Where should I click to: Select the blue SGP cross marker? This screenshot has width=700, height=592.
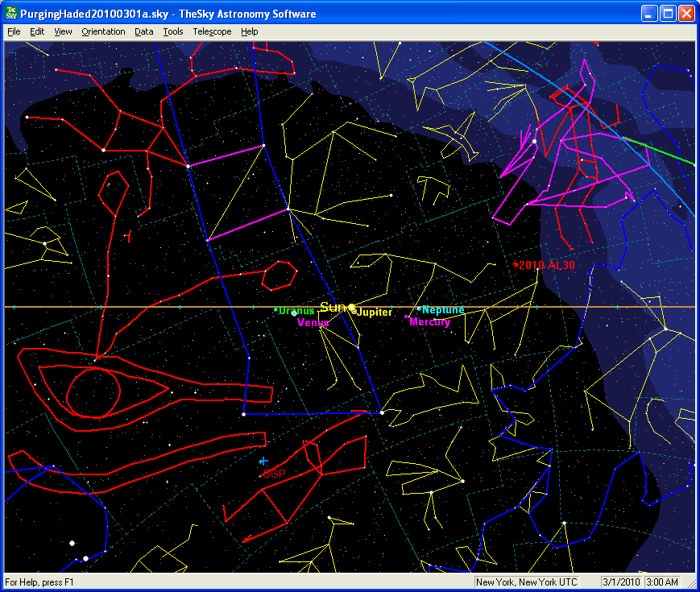click(263, 461)
